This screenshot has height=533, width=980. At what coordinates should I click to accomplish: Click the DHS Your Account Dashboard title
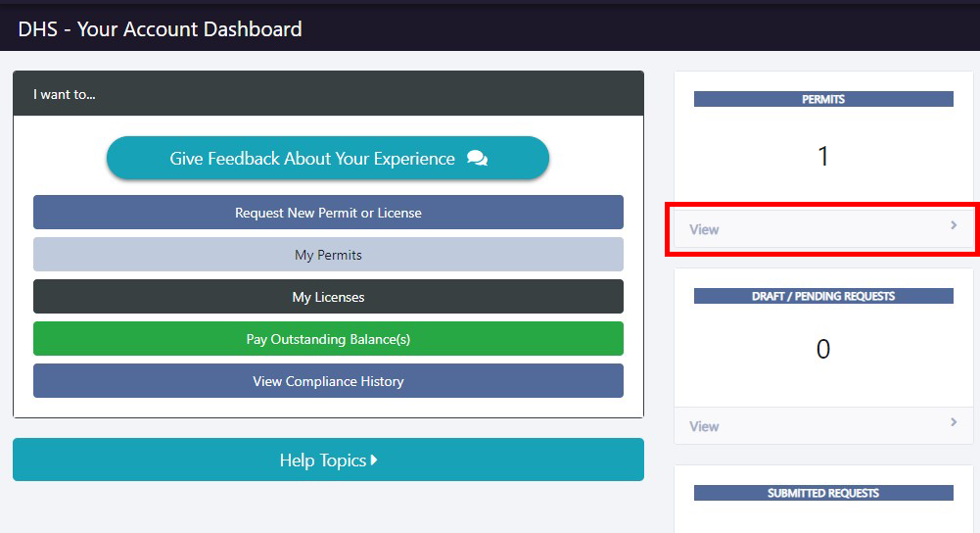[x=160, y=29]
